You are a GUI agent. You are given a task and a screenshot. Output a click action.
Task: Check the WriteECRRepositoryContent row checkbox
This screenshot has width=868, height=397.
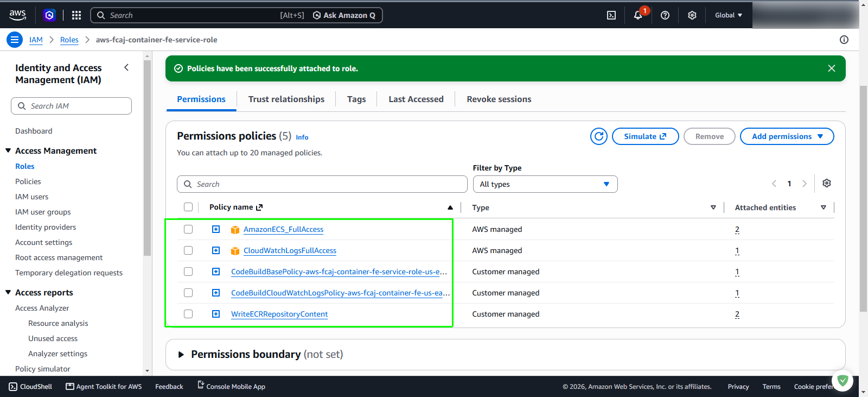(x=188, y=314)
